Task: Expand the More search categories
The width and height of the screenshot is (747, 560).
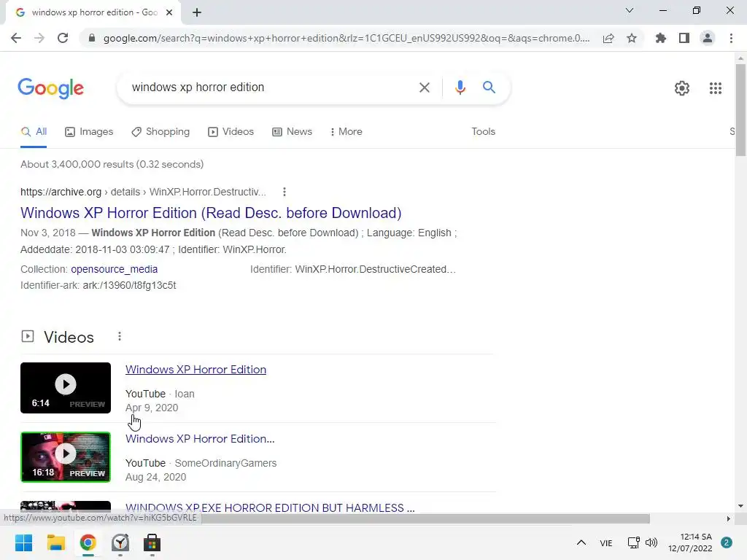Action: tap(347, 132)
